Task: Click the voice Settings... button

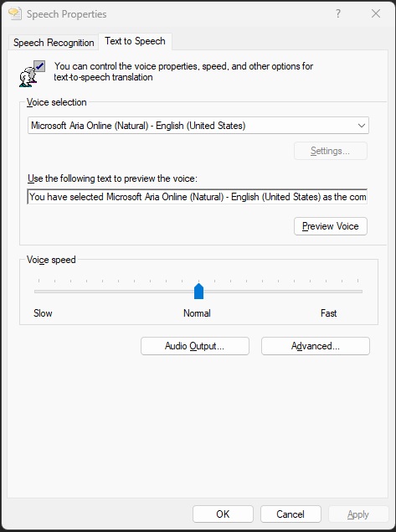Action: (331, 151)
